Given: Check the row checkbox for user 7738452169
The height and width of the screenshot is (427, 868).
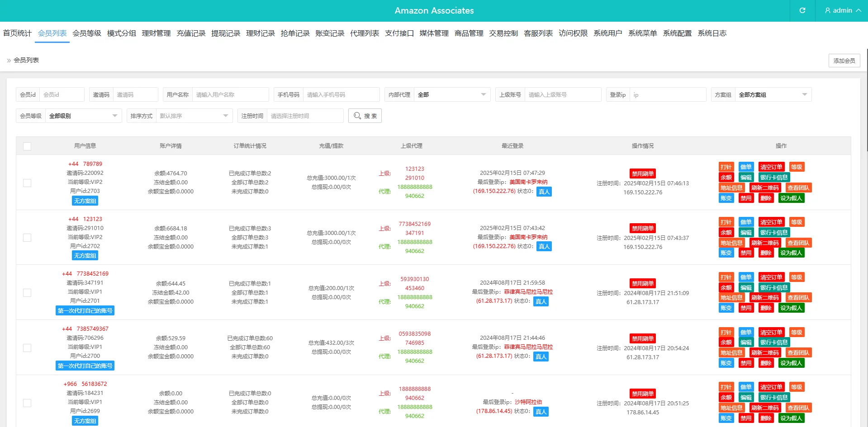Looking at the screenshot, I should tap(27, 293).
